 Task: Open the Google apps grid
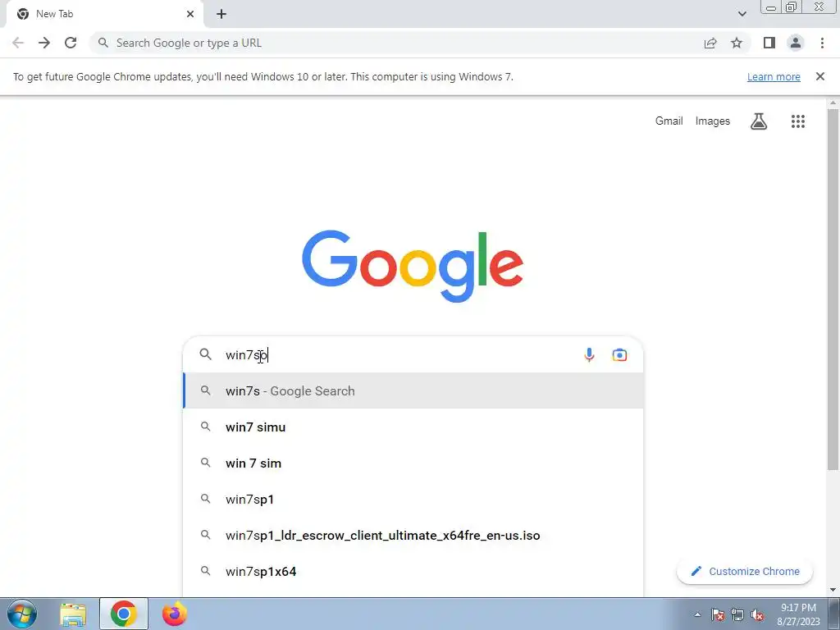click(798, 121)
